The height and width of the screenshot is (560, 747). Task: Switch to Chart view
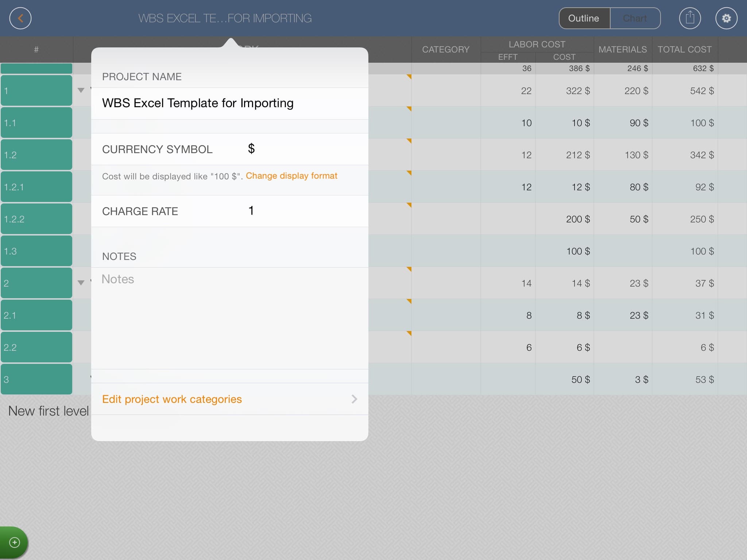[635, 18]
